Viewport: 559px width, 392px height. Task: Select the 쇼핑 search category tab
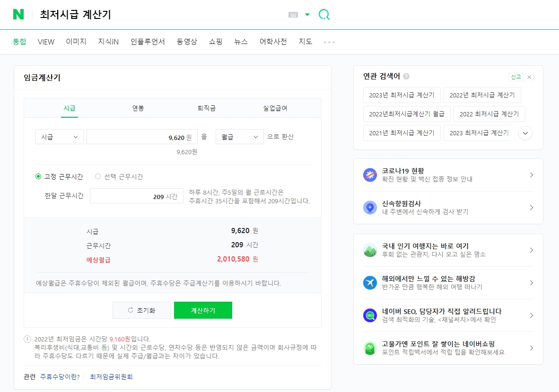[215, 42]
